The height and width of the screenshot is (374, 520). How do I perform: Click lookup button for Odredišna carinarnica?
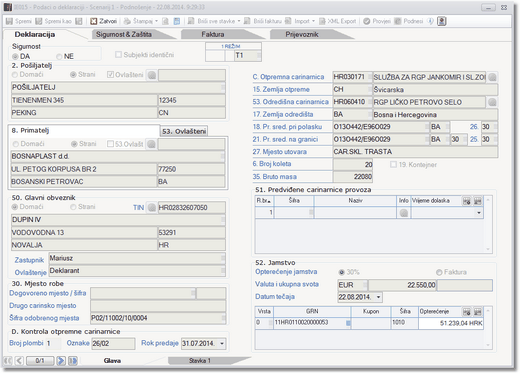pos(492,102)
